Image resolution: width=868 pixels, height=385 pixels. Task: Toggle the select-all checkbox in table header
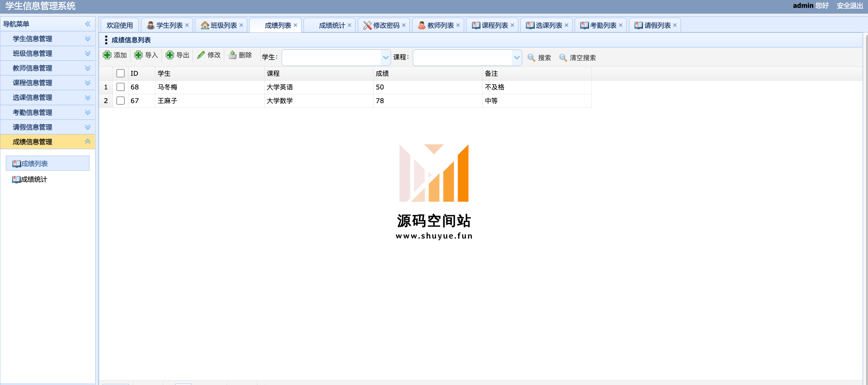[120, 73]
